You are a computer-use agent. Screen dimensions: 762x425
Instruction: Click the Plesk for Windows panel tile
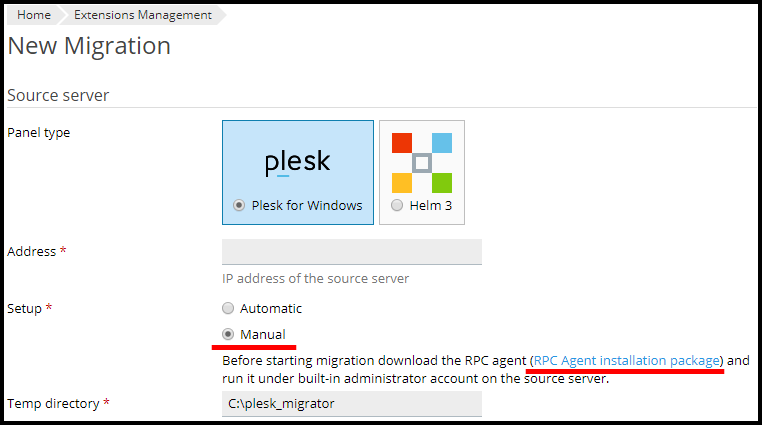coord(297,172)
